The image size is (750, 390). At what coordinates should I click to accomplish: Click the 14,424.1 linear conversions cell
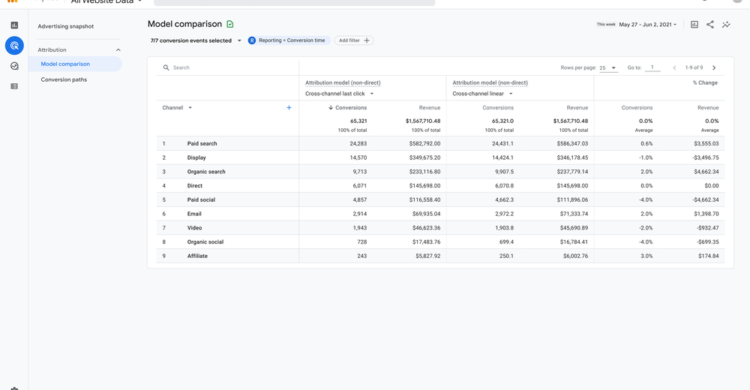coord(503,157)
